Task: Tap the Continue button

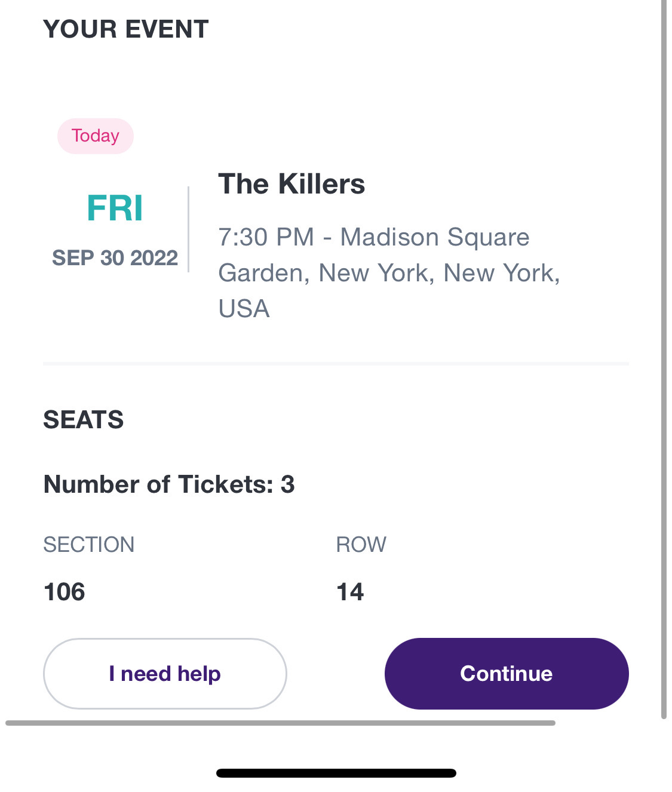Action: click(x=507, y=673)
